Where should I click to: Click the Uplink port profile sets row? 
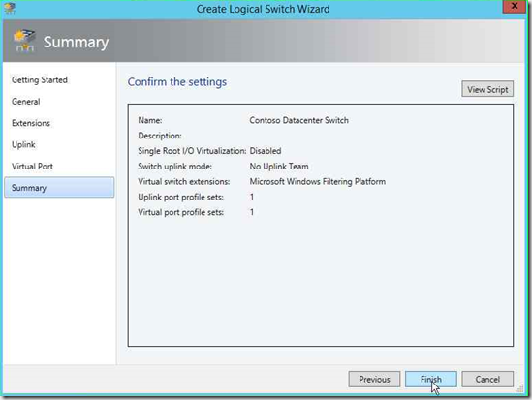point(196,197)
